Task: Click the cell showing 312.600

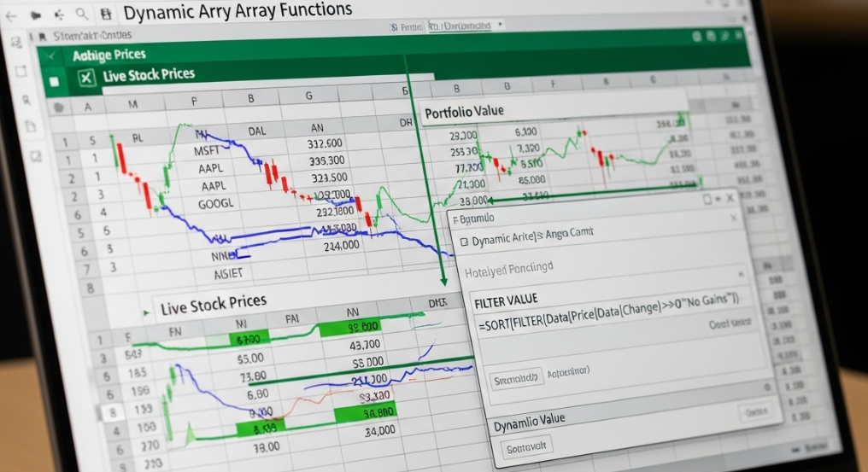Action: click(x=325, y=144)
